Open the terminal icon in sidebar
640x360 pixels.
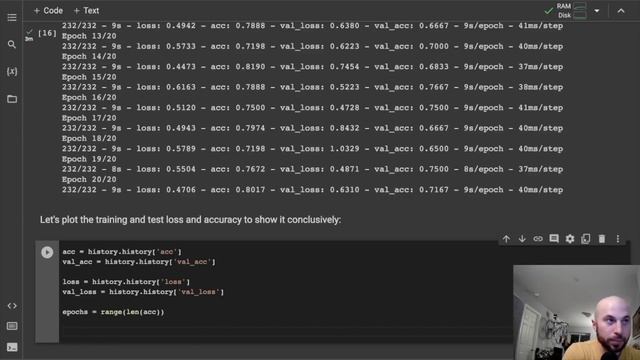pyautogui.click(x=12, y=347)
